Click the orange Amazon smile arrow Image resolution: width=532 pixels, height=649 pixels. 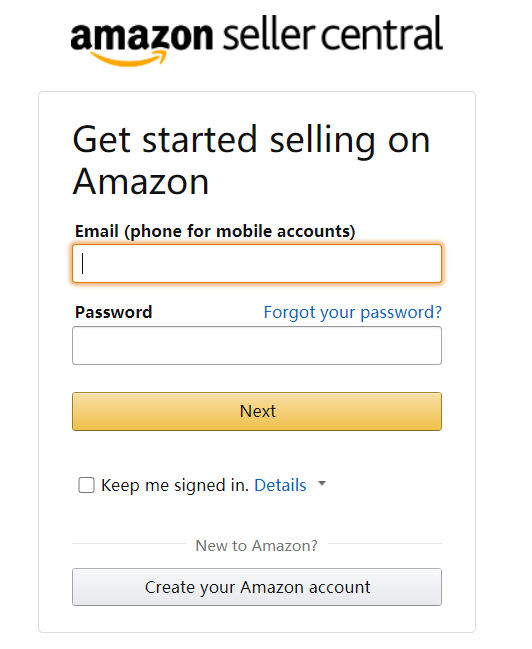tap(129, 58)
